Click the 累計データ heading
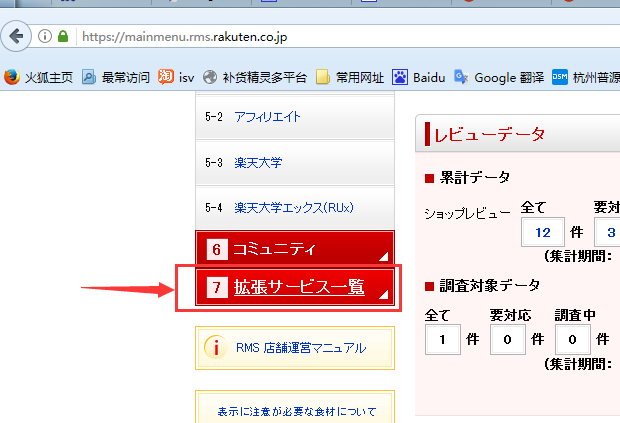Image resolution: width=620 pixels, height=423 pixels. pos(475,178)
